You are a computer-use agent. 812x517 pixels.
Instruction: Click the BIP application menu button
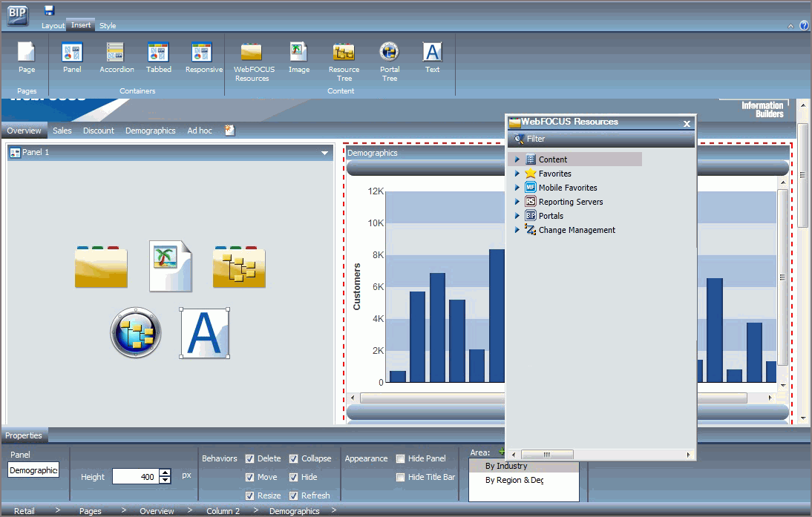[18, 15]
